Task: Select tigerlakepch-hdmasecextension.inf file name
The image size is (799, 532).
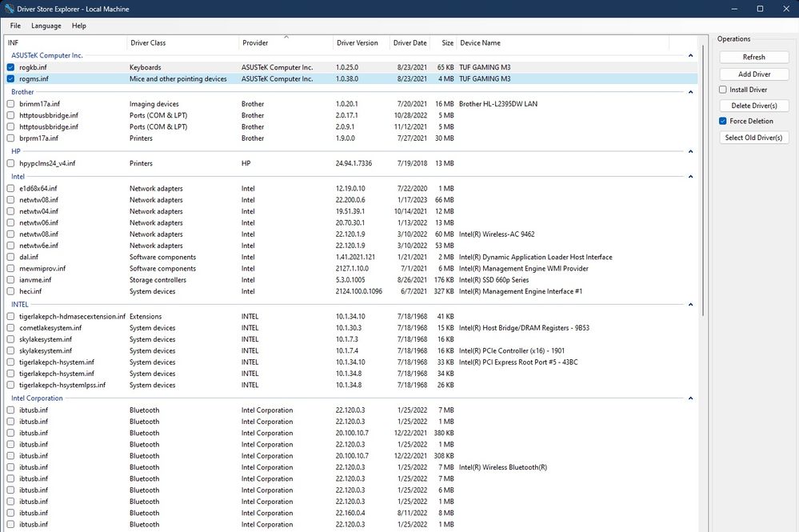Action: (x=72, y=316)
